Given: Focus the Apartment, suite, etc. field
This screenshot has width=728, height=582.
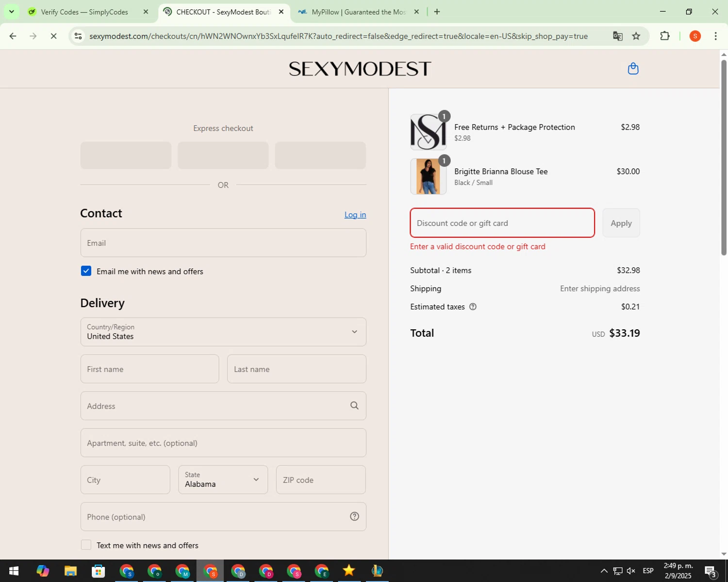Looking at the screenshot, I should 223,442.
